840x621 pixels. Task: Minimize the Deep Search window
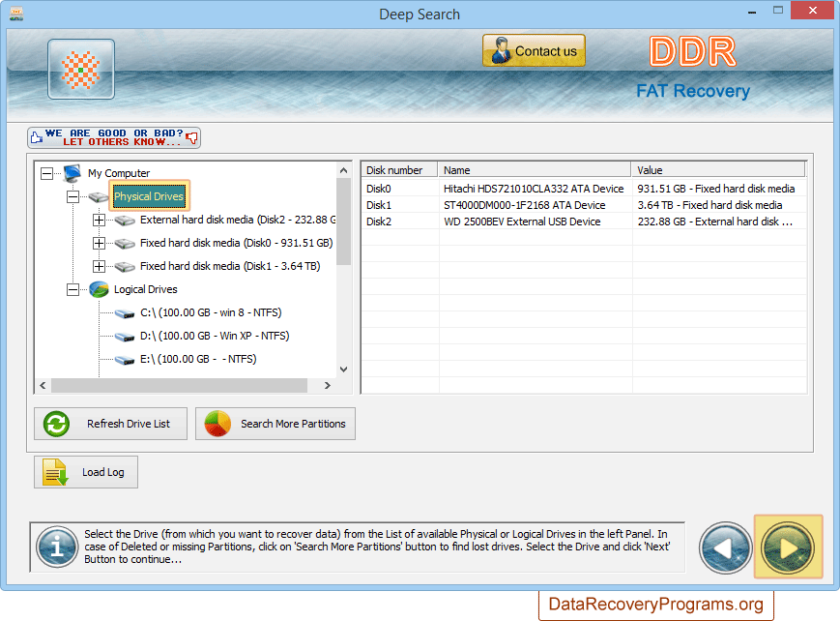752,12
